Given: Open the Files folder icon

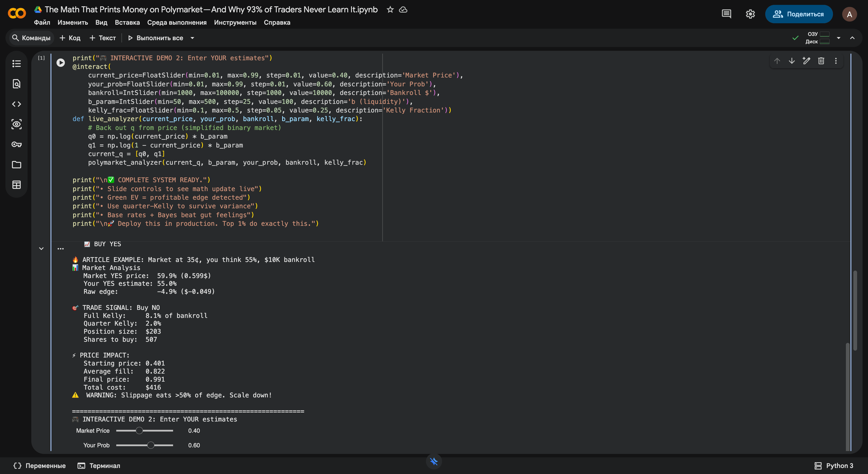Looking at the screenshot, I should pyautogui.click(x=17, y=165).
